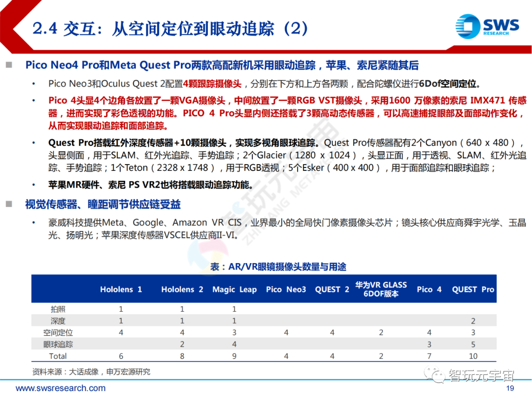Select the heading about Pico Neo4 Pro眼动追踪

(x=222, y=65)
